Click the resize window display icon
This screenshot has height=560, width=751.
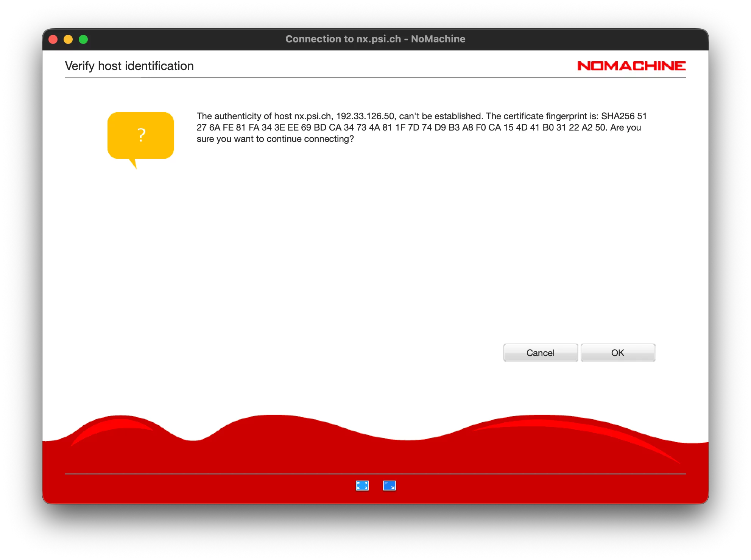click(390, 486)
